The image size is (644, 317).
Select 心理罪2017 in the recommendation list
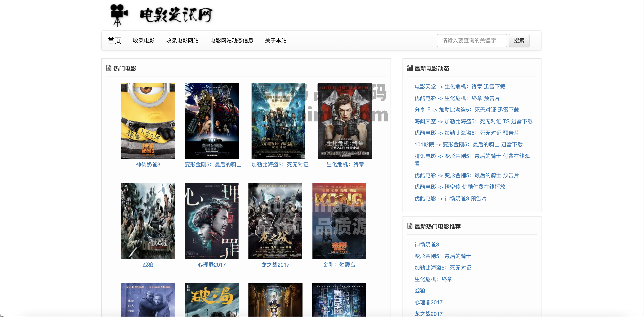(428, 302)
